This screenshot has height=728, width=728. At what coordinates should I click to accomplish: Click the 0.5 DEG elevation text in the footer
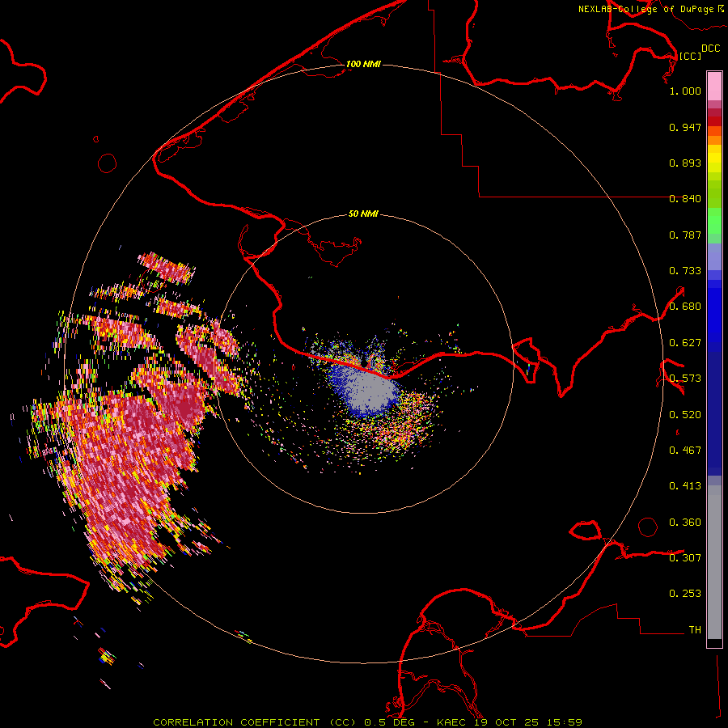[x=391, y=722]
